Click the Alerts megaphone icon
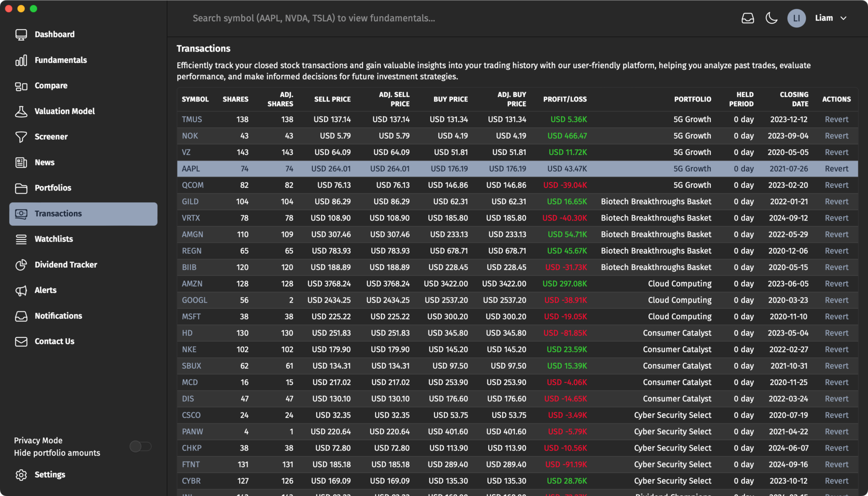 click(x=21, y=290)
